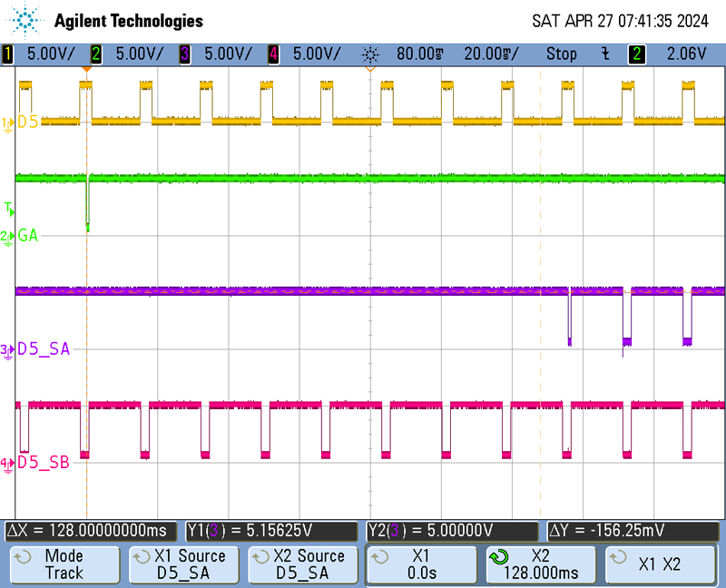Activate the selected X2 cursor softkey
This screenshot has height=588, width=726.
coord(543,564)
